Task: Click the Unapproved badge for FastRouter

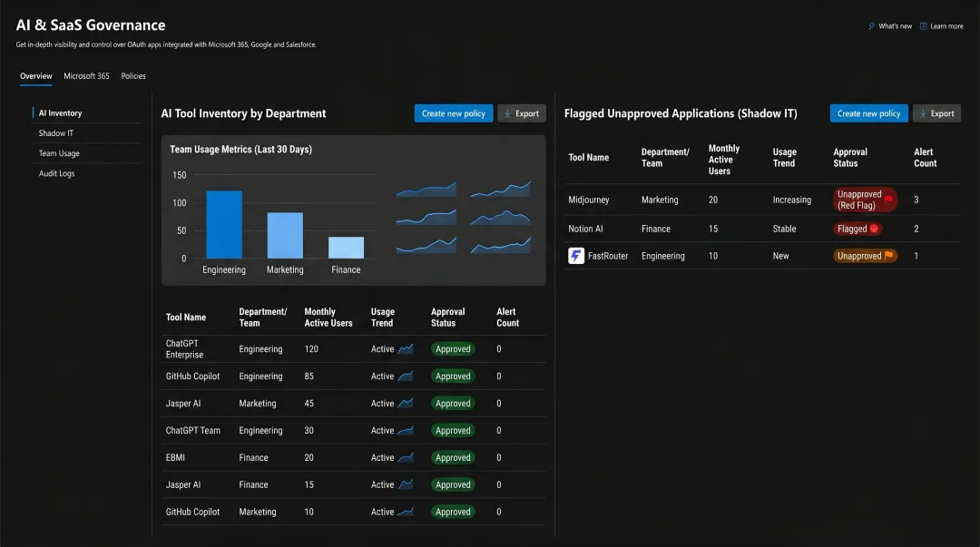Action: [865, 256]
